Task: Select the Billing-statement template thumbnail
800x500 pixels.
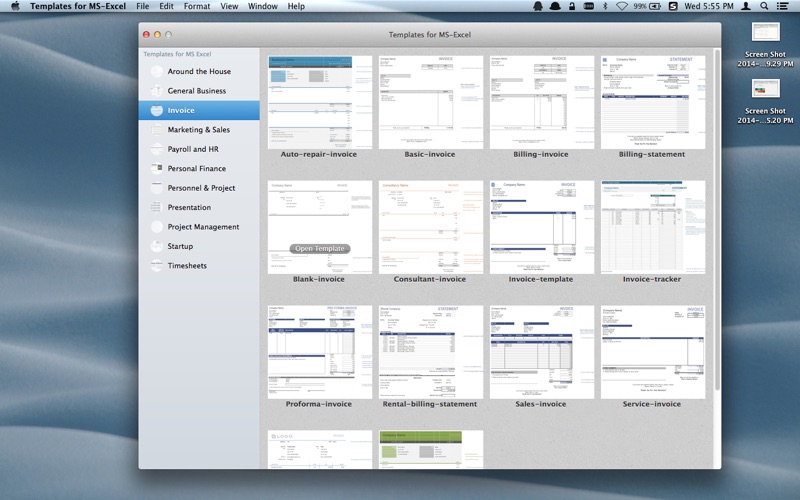Action: click(653, 103)
